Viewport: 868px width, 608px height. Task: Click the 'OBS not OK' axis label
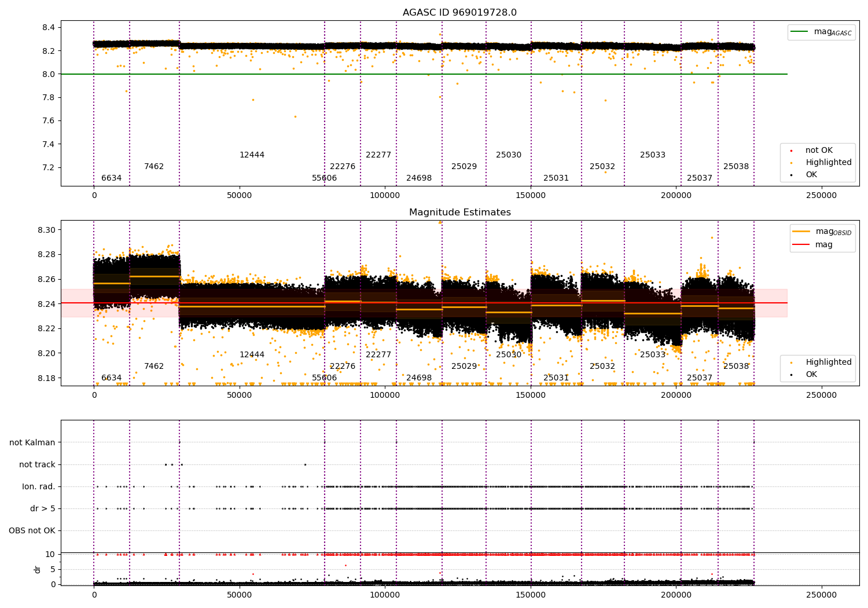tap(32, 531)
